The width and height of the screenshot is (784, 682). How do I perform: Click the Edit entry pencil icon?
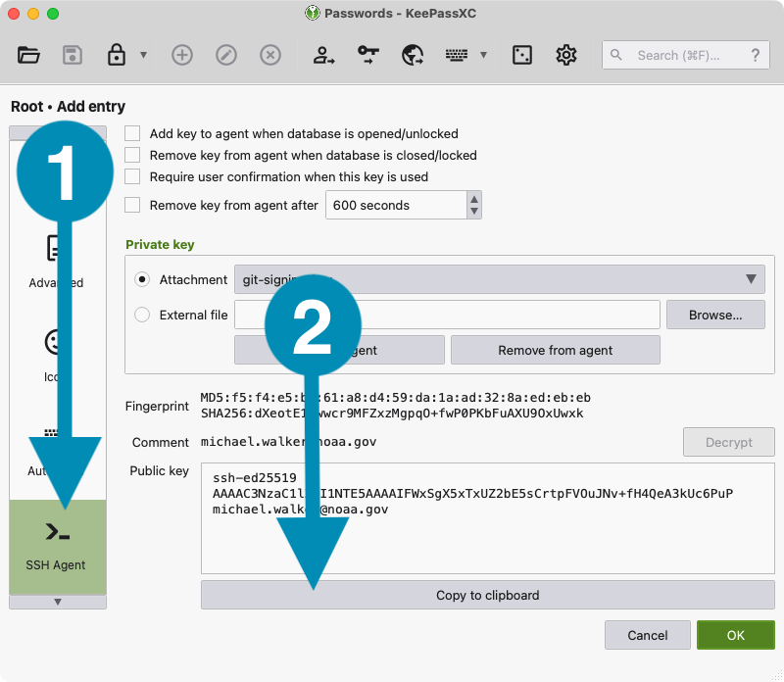[226, 55]
